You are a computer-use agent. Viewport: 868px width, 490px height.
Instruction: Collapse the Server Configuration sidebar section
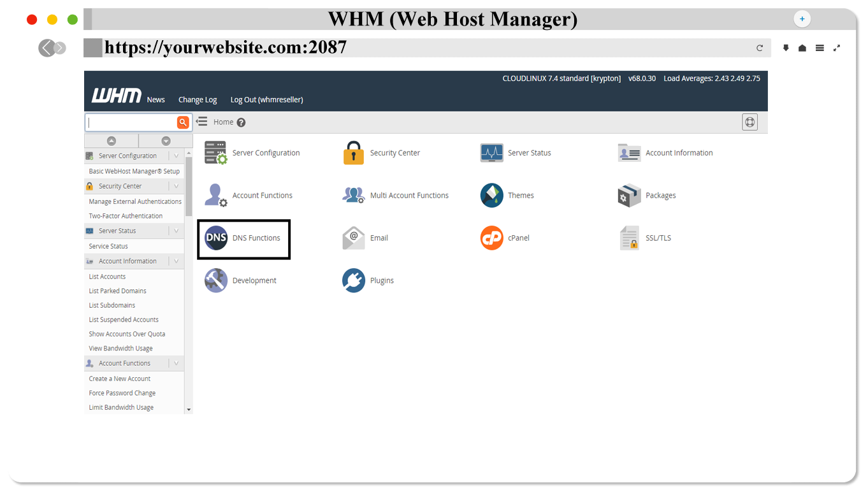click(177, 155)
